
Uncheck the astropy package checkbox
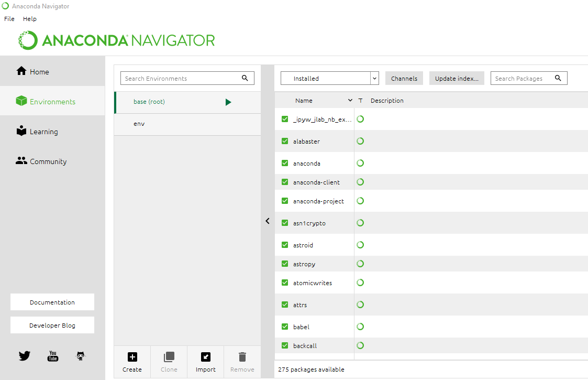285,264
